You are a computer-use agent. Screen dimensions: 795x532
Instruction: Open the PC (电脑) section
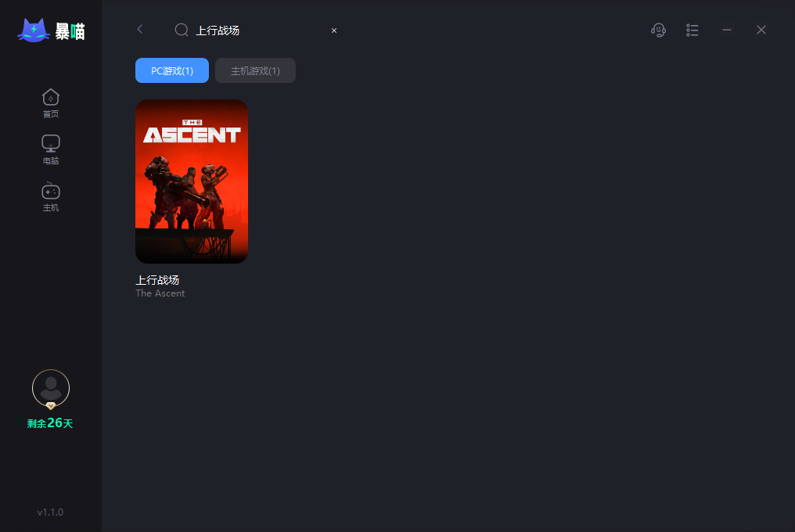pyautogui.click(x=51, y=150)
